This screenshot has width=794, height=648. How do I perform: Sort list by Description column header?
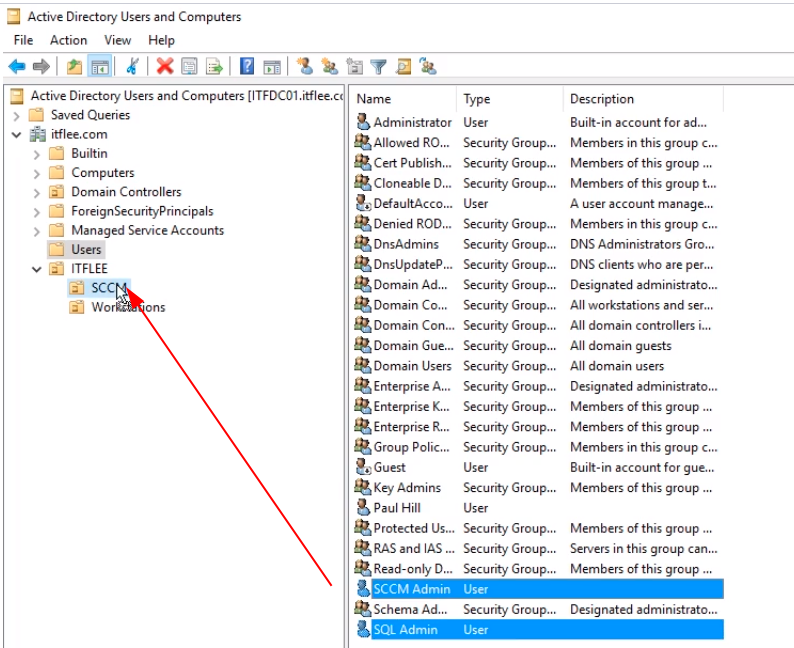pos(640,99)
